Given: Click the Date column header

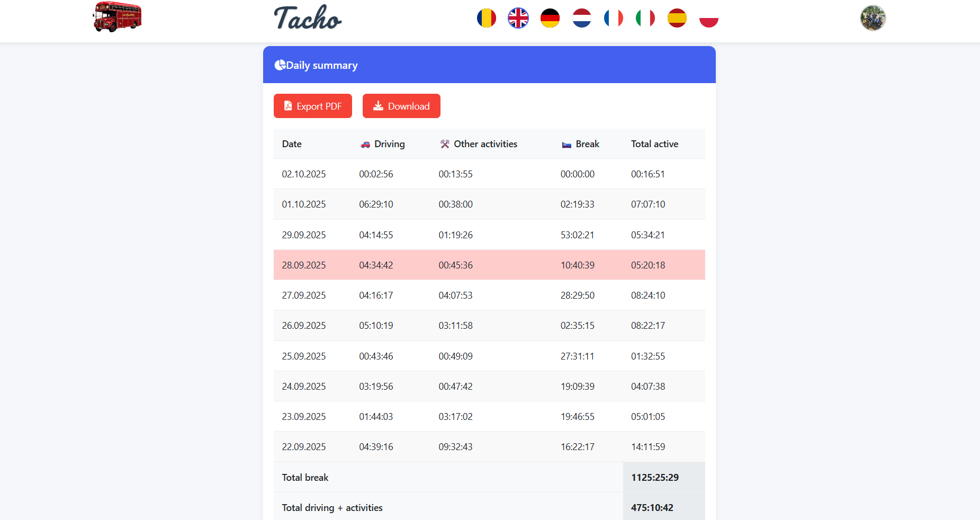Looking at the screenshot, I should pos(292,144).
